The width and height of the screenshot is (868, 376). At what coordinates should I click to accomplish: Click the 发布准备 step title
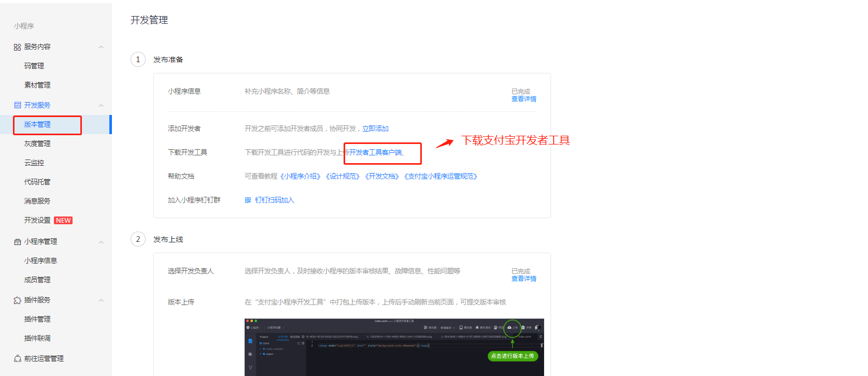pos(168,60)
